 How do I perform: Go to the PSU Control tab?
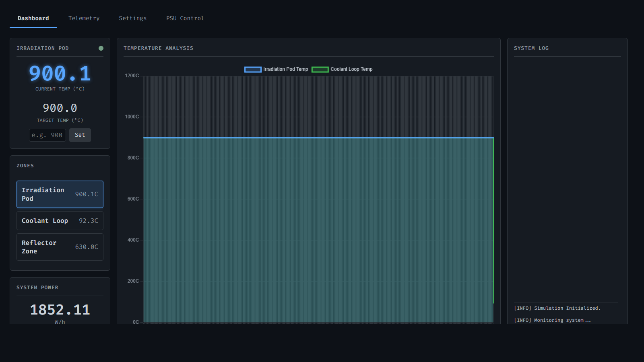[x=185, y=18]
